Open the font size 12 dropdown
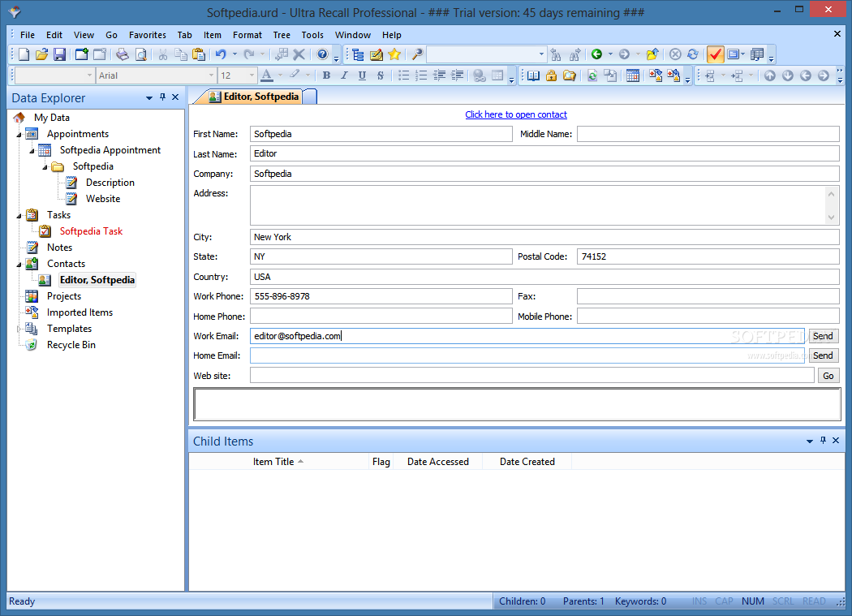852x616 pixels. (x=252, y=75)
